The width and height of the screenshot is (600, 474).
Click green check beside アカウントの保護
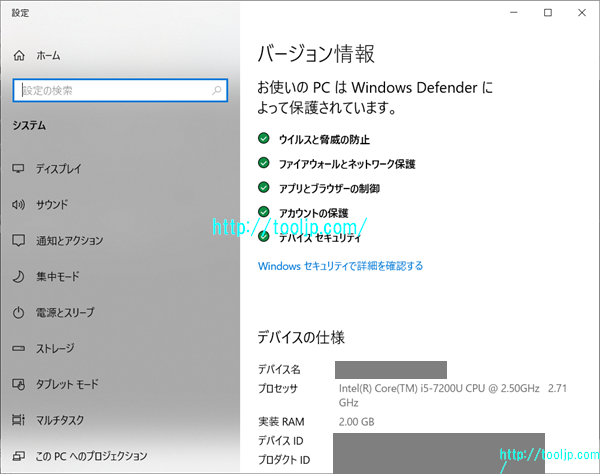click(x=263, y=212)
